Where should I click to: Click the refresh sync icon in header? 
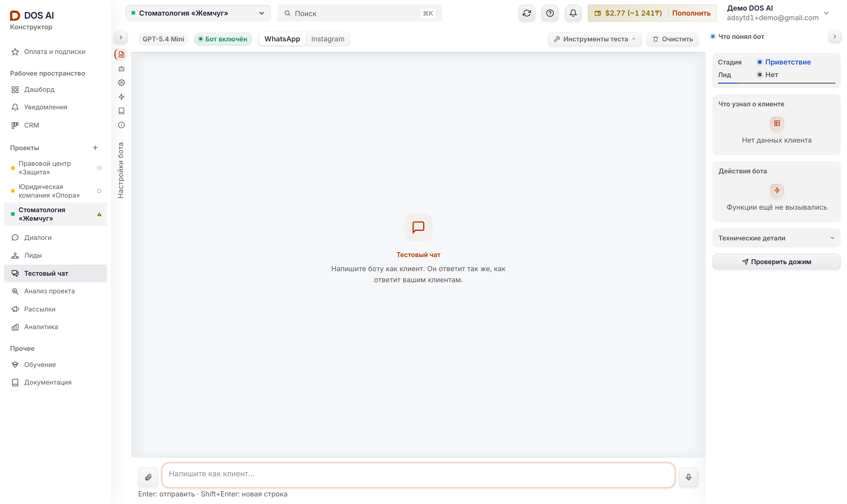527,13
